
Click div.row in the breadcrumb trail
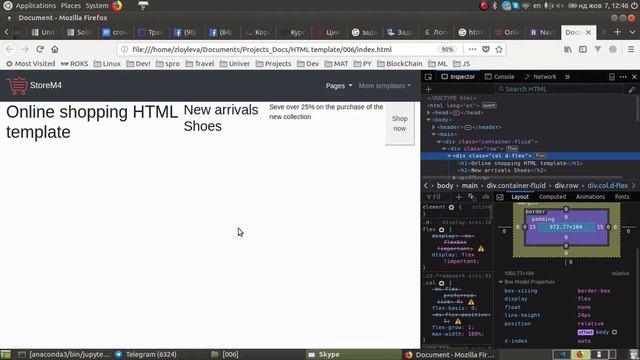tap(566, 186)
